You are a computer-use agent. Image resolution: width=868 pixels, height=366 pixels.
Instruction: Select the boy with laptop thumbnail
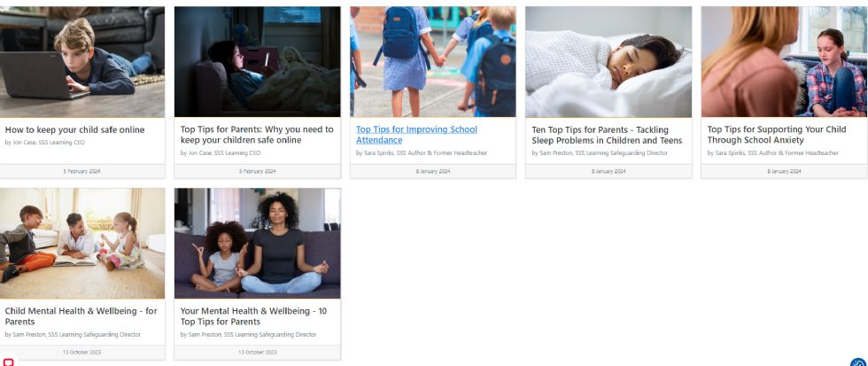pyautogui.click(x=81, y=61)
